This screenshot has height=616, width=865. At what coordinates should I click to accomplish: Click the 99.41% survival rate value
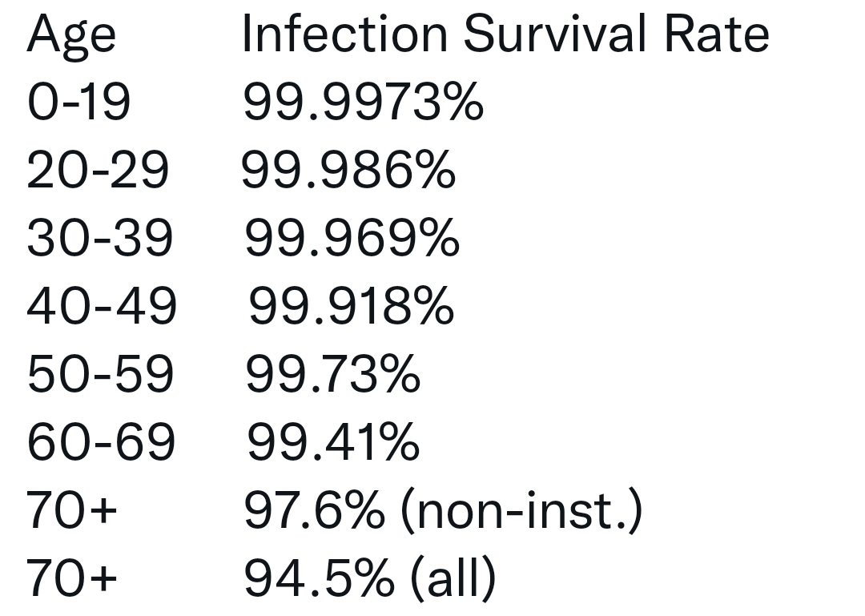point(332,442)
